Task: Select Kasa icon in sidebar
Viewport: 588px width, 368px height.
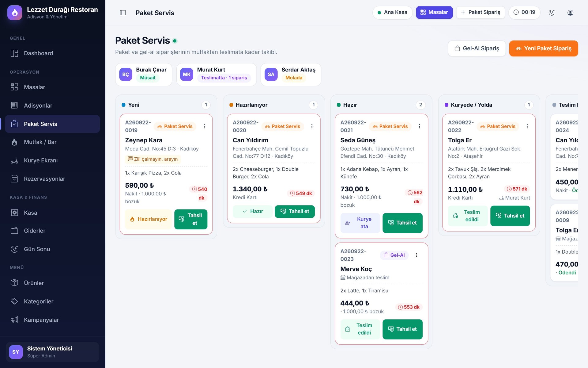Action: point(14,213)
